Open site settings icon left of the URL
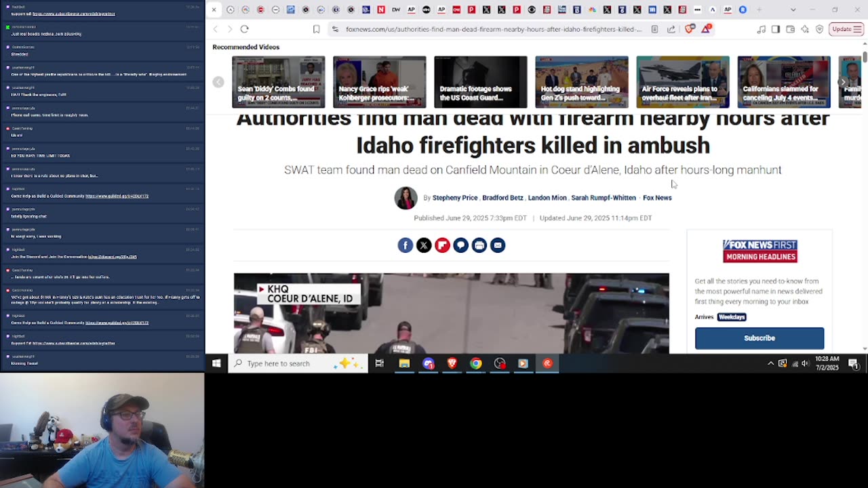 (335, 29)
